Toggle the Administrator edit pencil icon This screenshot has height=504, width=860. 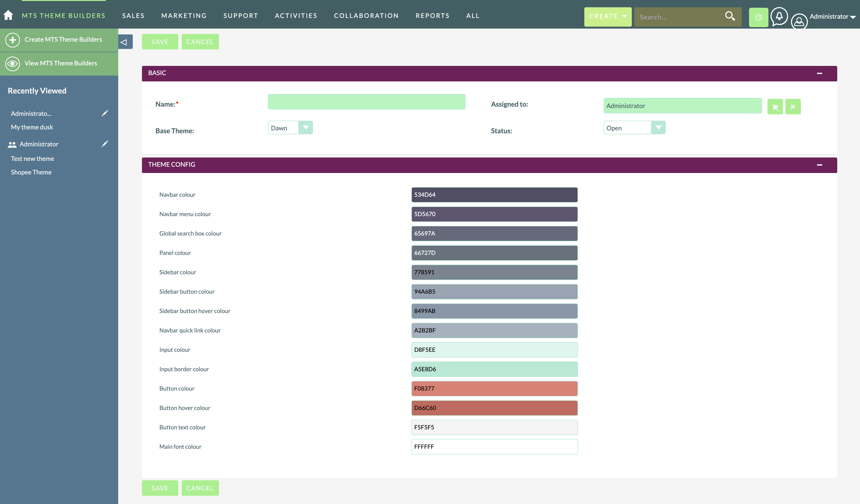click(104, 144)
